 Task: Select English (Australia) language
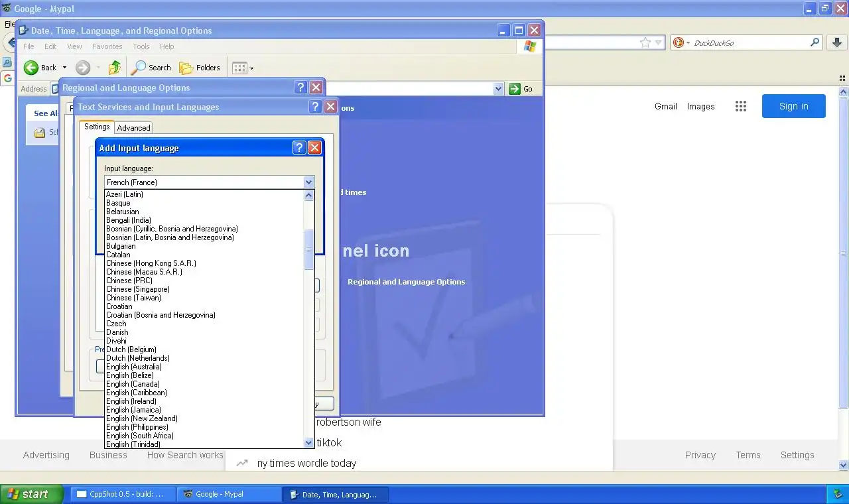(204, 367)
